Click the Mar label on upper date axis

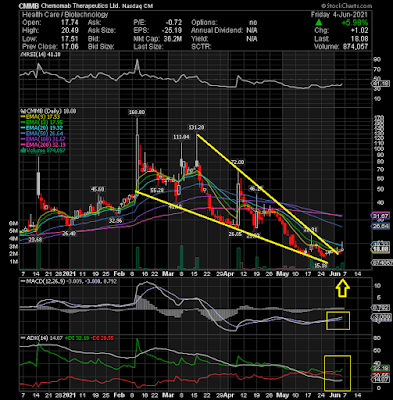[169, 274]
